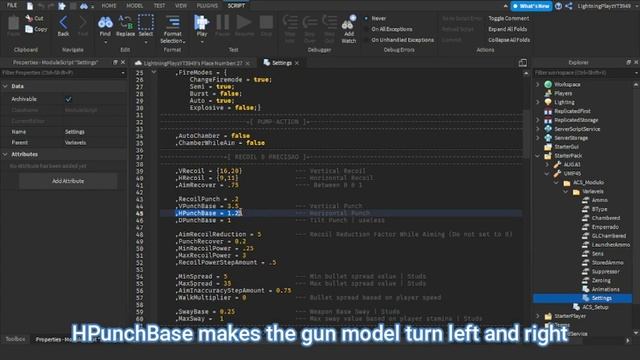Click the Add Watch icon
The height and width of the screenshot is (360, 640).
349,23
